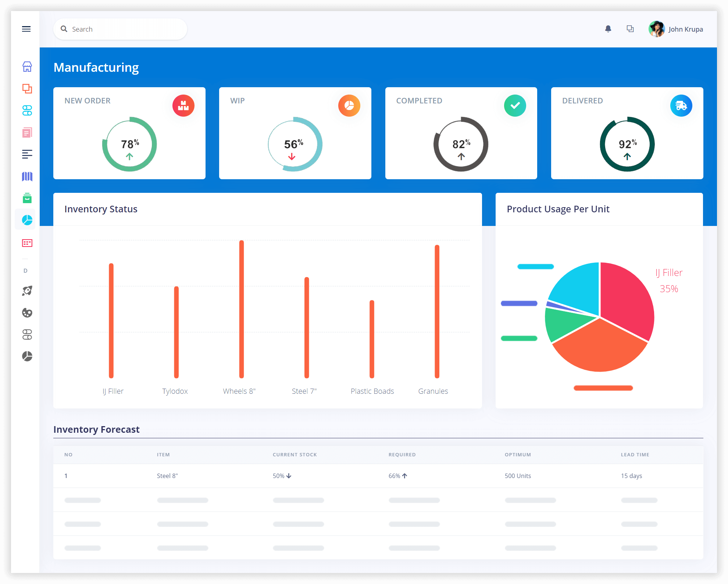The image size is (728, 584).
Task: Click the ITEM column header
Action: (163, 454)
